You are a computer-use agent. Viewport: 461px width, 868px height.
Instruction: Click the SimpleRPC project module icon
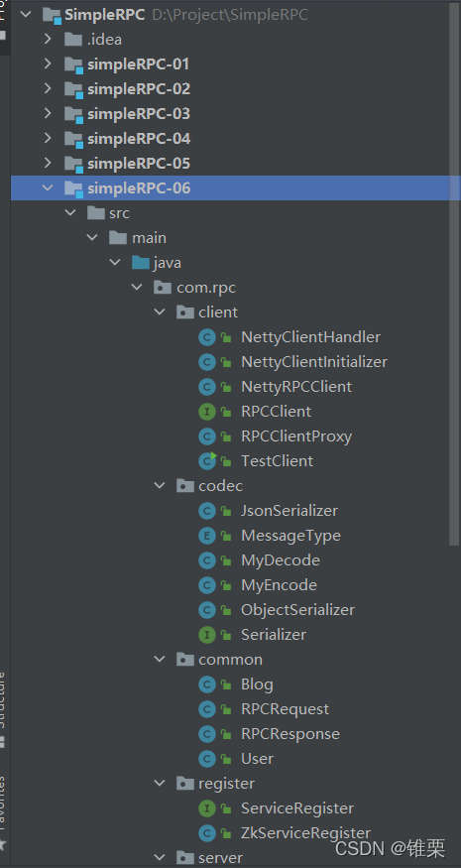point(52,16)
